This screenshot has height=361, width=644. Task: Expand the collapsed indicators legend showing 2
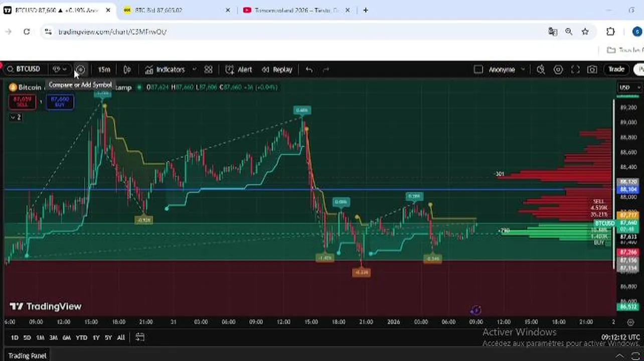(16, 117)
